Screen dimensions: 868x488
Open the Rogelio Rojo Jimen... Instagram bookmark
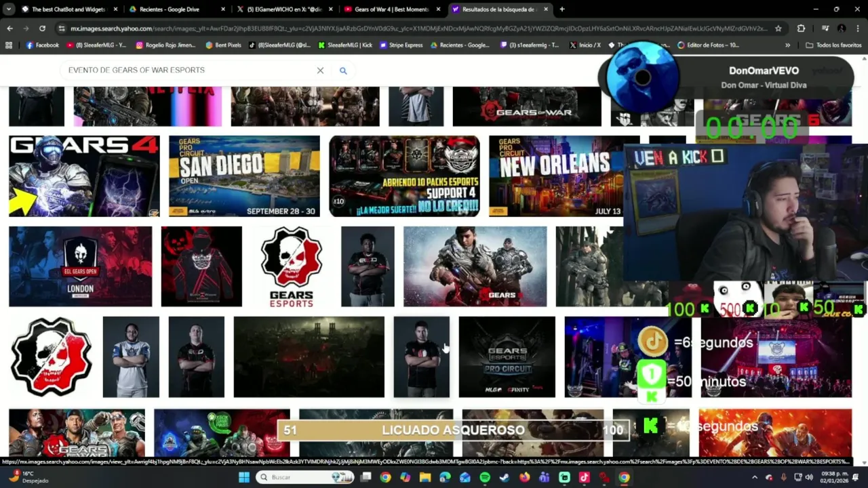pos(166,45)
